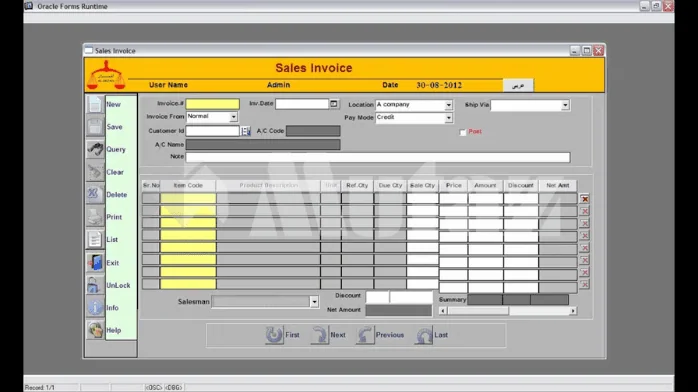The width and height of the screenshot is (698, 392).
Task: Click the date text 30-08-2012
Action: [439, 85]
